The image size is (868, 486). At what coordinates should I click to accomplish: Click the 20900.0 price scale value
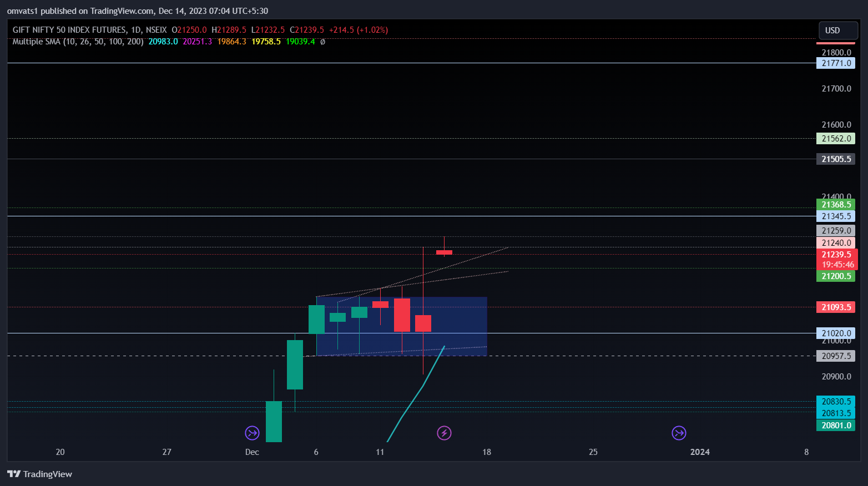point(836,377)
